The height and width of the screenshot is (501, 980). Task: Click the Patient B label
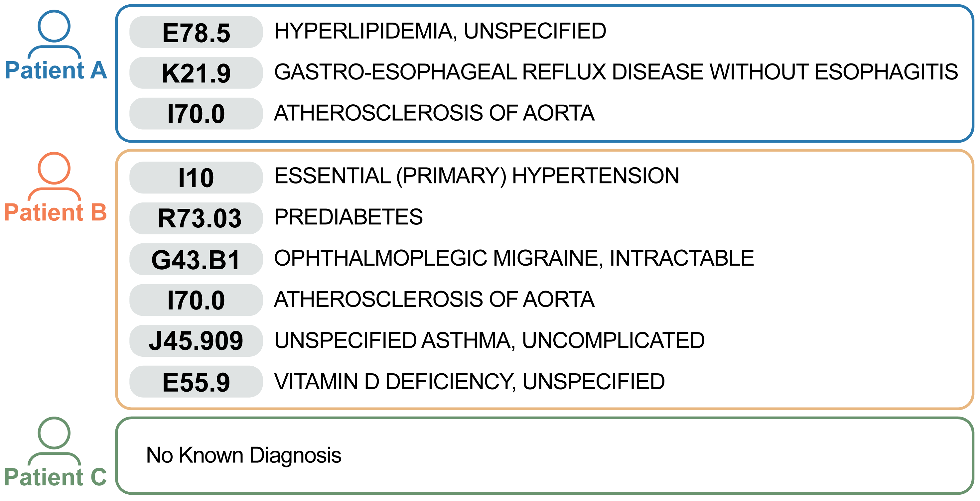click(56, 212)
